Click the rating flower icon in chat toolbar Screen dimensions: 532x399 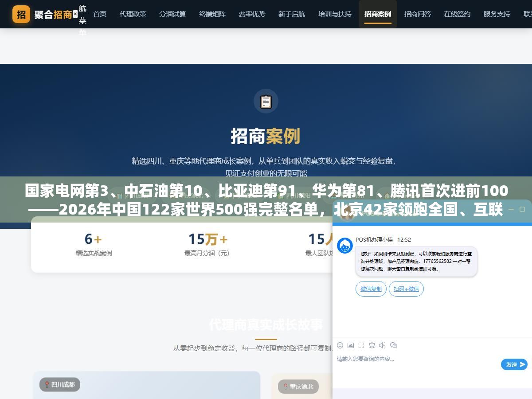tap(372, 345)
